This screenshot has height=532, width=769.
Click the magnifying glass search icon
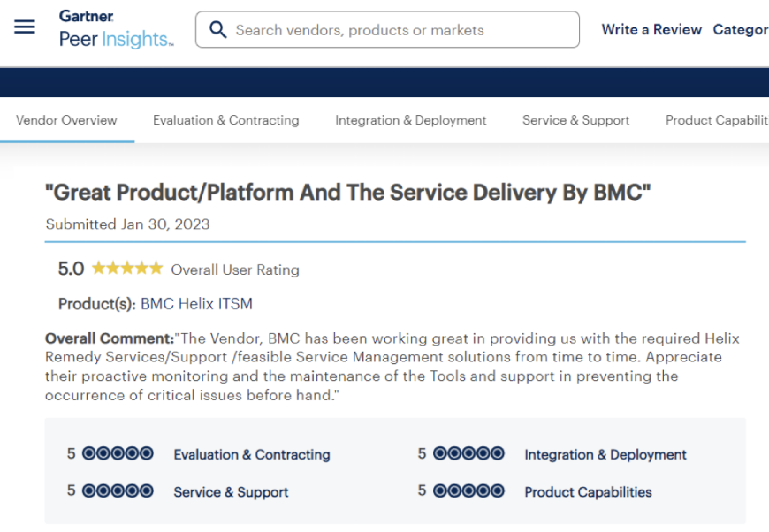point(217,30)
